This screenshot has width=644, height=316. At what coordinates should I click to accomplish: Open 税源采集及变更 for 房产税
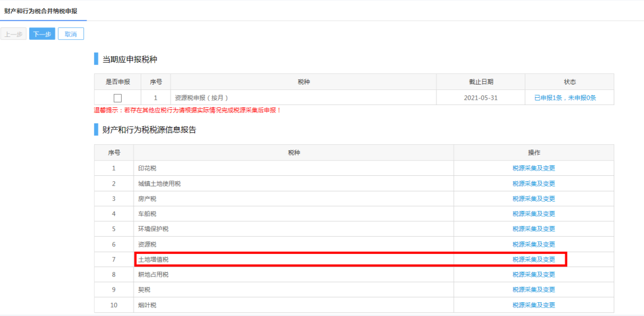tap(534, 199)
